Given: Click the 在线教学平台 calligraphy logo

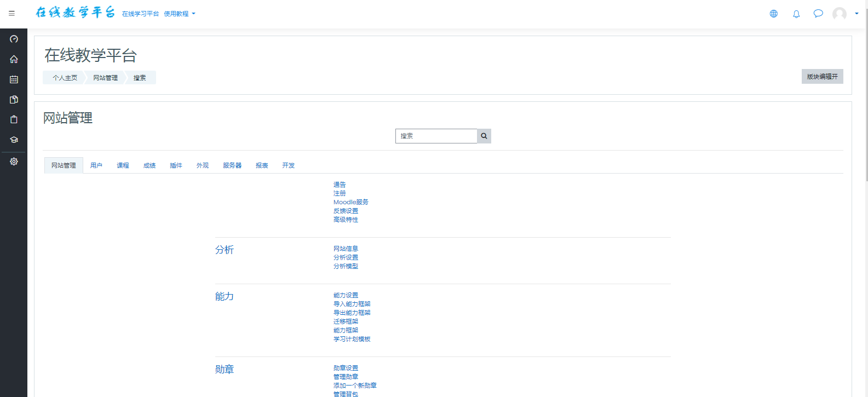Looking at the screenshot, I should point(75,13).
